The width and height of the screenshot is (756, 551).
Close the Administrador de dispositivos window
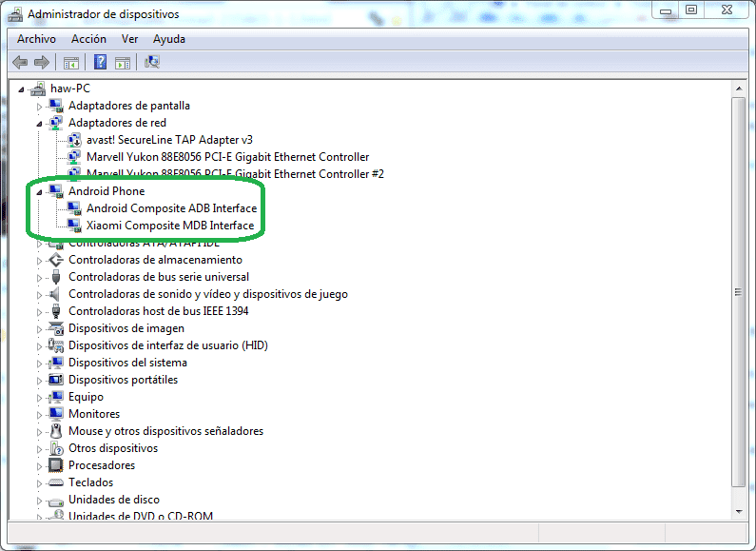click(x=727, y=10)
